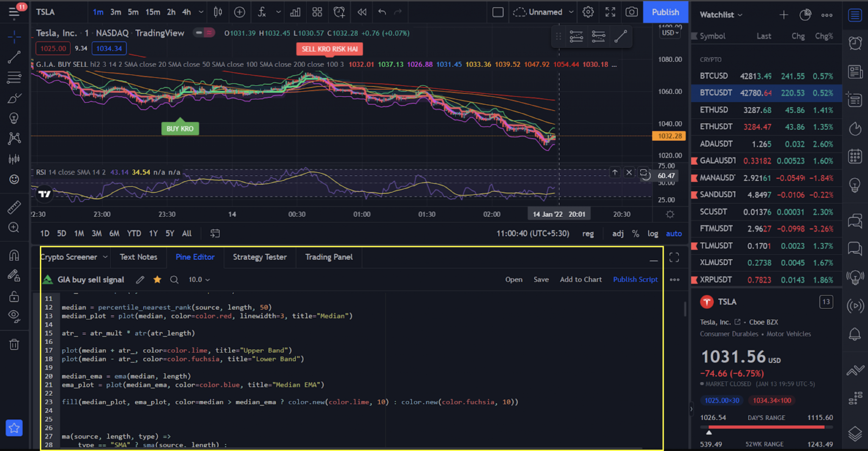Switch to the Strategy Tester tab
The image size is (868, 451).
coord(259,257)
